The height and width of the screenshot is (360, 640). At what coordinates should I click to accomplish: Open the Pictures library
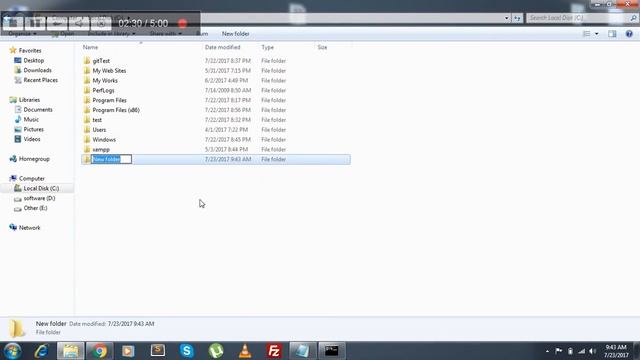click(33, 129)
